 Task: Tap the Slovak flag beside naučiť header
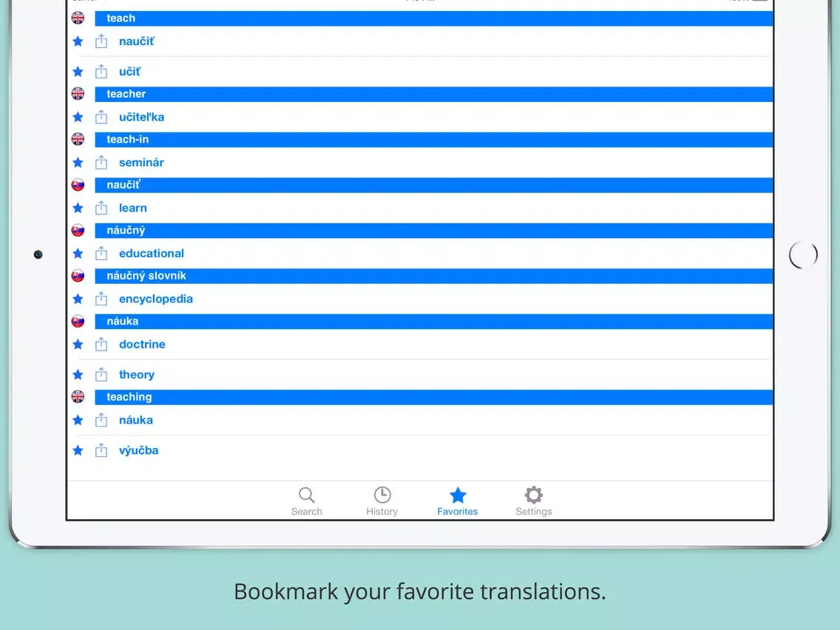click(78, 185)
